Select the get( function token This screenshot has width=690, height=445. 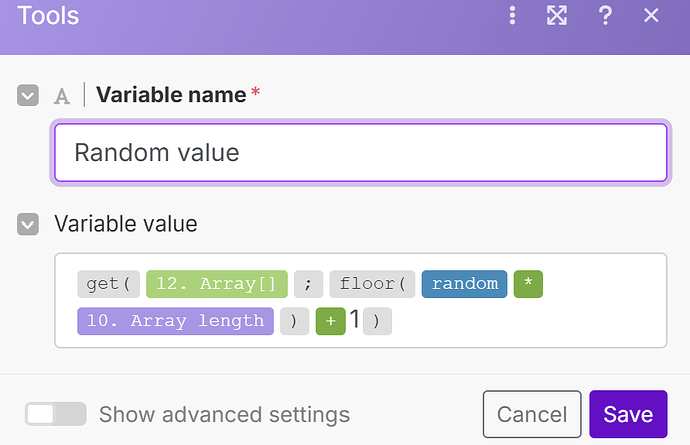(108, 284)
